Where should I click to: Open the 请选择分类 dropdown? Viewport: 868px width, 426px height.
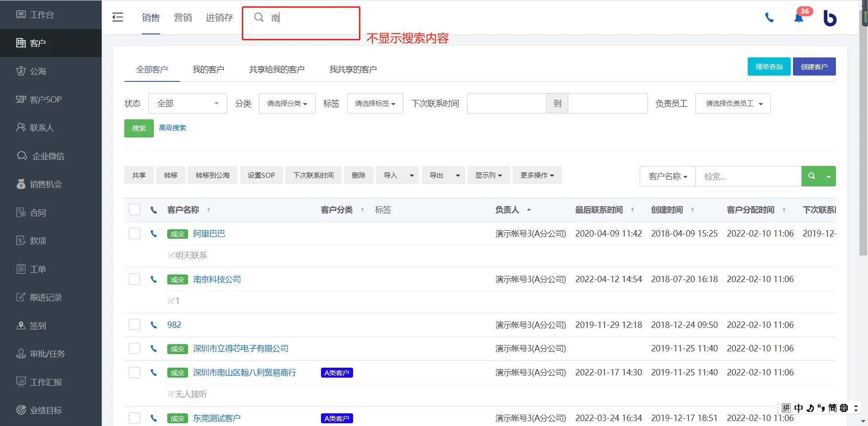[x=287, y=104]
